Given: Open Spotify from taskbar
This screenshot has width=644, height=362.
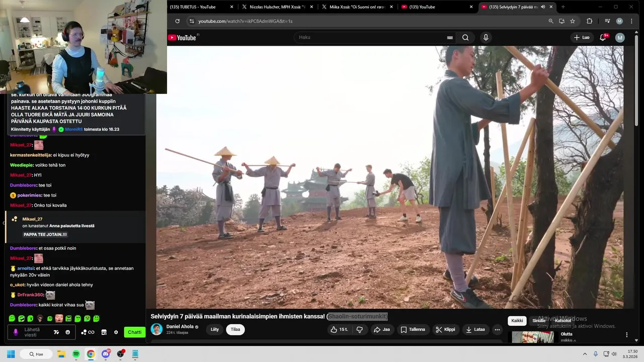Looking at the screenshot, I should [76, 354].
